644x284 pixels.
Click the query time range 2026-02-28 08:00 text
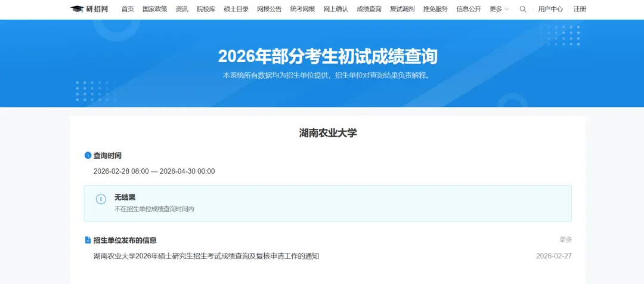154,171
